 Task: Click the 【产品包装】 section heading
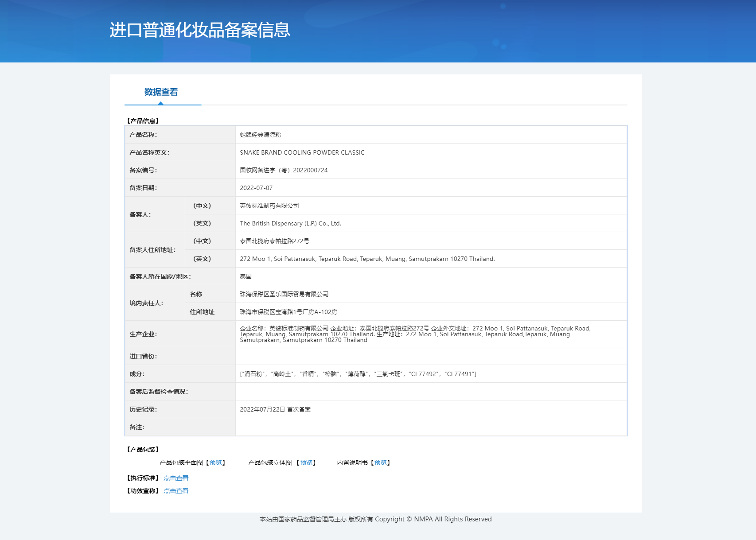pos(143,450)
